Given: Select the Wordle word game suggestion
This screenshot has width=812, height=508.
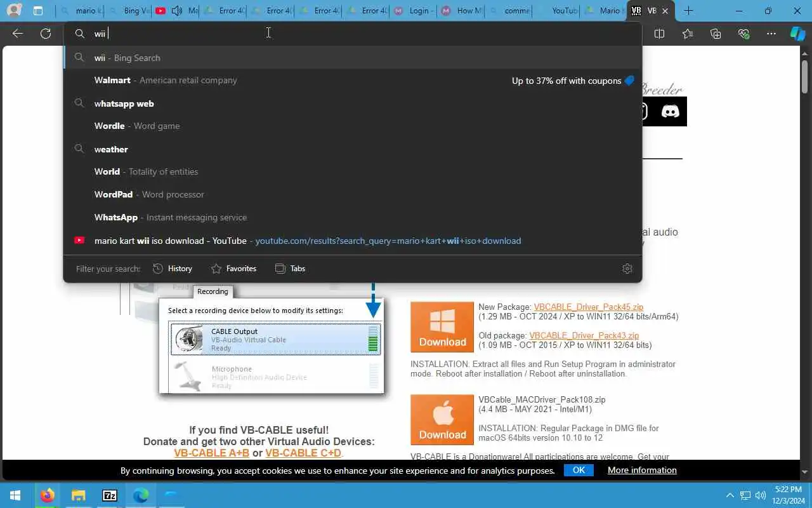Looking at the screenshot, I should tap(353, 126).
